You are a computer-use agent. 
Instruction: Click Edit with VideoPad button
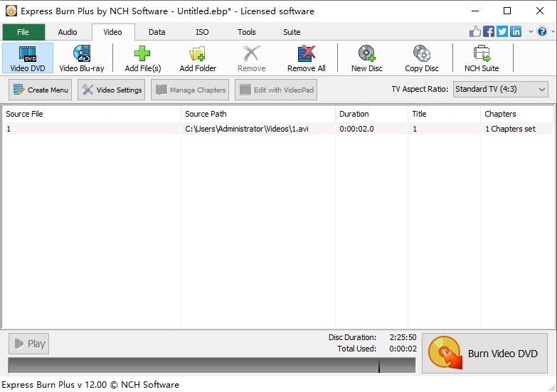coord(276,90)
